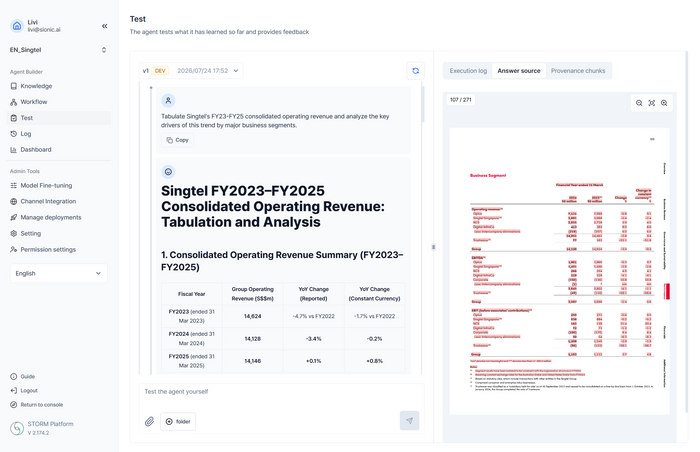700x452 pixels.
Task: Open the English language dropdown
Action: tap(58, 273)
